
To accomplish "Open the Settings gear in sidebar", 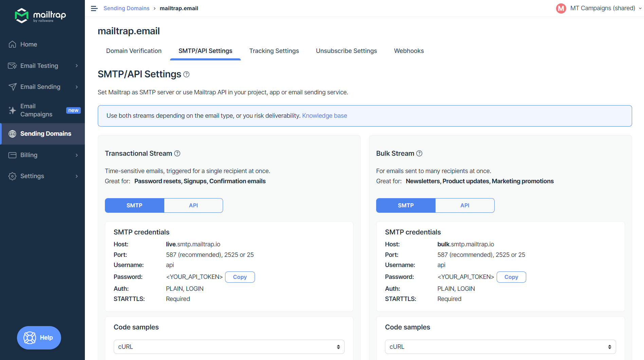I will click(x=12, y=176).
